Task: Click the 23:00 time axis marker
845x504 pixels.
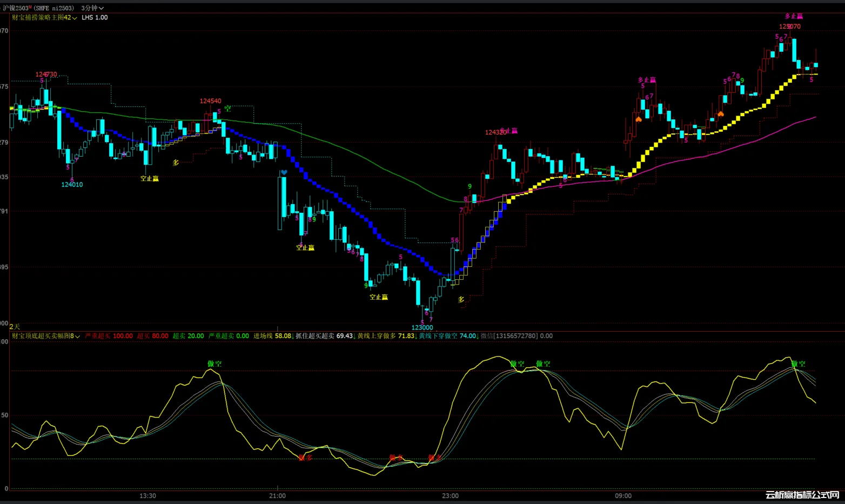Action: pyautogui.click(x=450, y=495)
